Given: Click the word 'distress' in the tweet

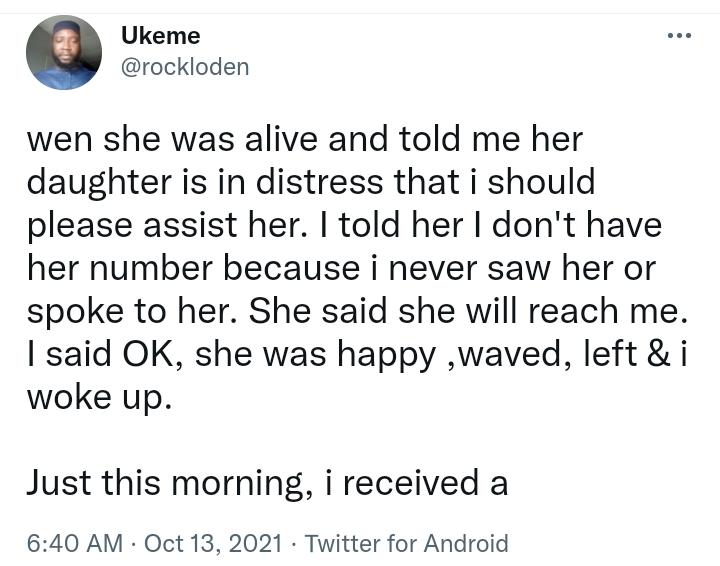Looking at the screenshot, I should coord(319,181).
